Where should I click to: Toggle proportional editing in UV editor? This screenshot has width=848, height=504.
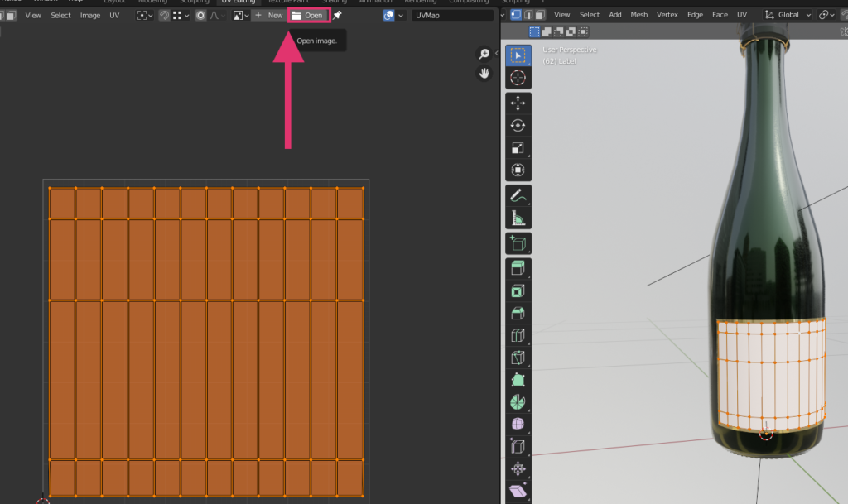200,15
